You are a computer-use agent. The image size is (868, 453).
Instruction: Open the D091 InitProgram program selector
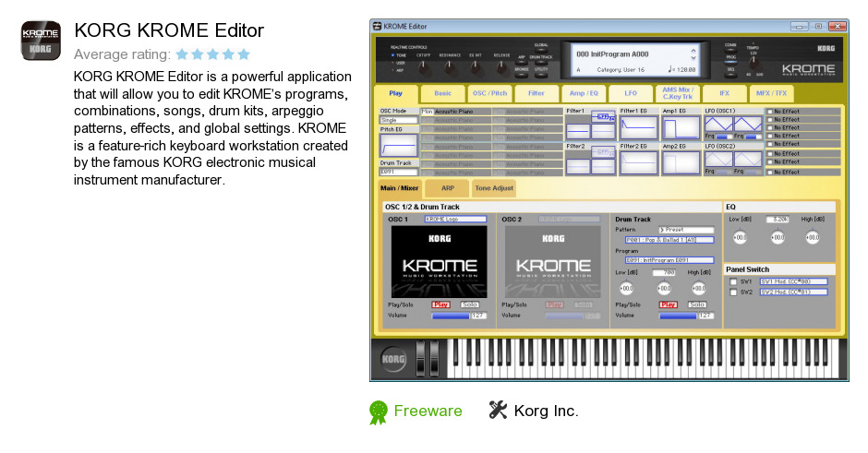point(669,260)
